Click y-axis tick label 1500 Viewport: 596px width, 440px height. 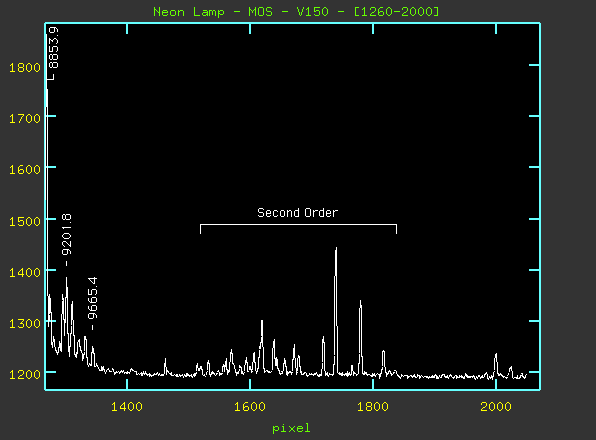(x=25, y=221)
